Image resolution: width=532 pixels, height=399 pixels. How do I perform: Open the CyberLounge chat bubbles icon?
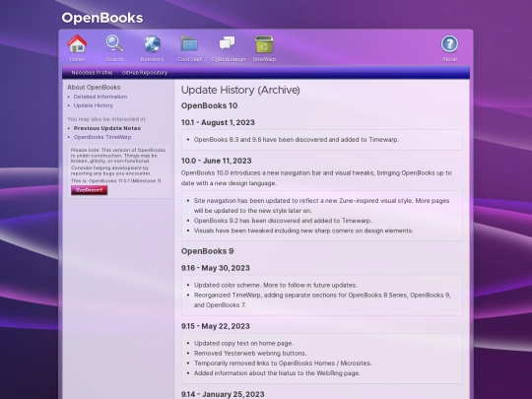[227, 44]
